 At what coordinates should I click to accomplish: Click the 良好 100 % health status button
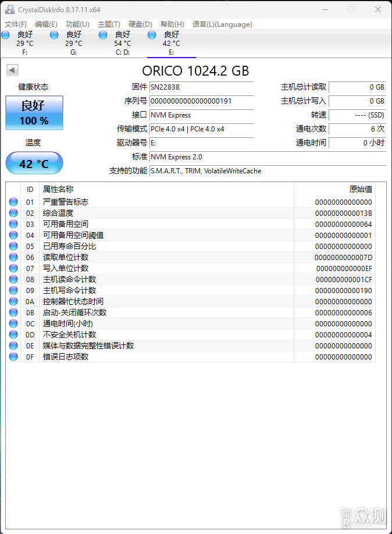coord(34,113)
